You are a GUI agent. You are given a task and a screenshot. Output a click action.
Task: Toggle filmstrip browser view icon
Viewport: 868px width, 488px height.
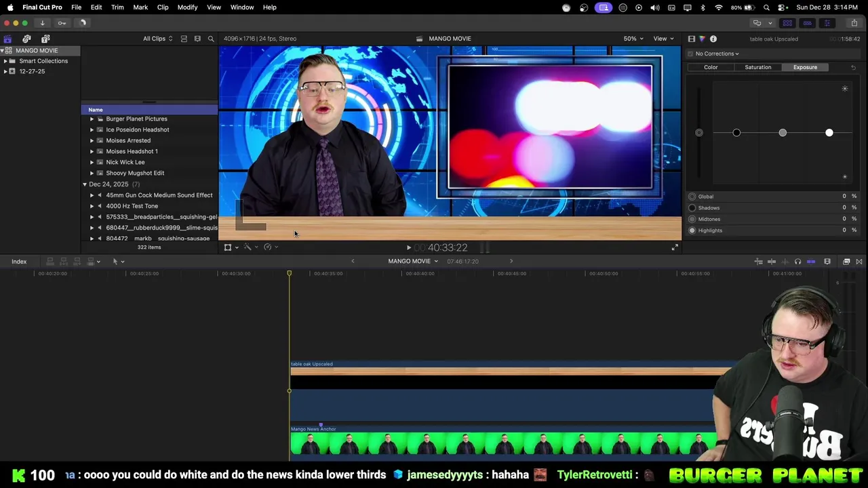(197, 39)
